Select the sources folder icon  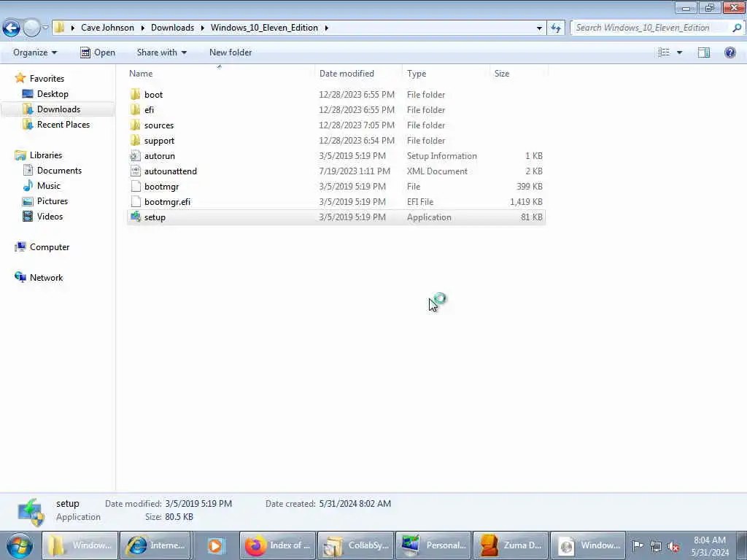click(135, 125)
